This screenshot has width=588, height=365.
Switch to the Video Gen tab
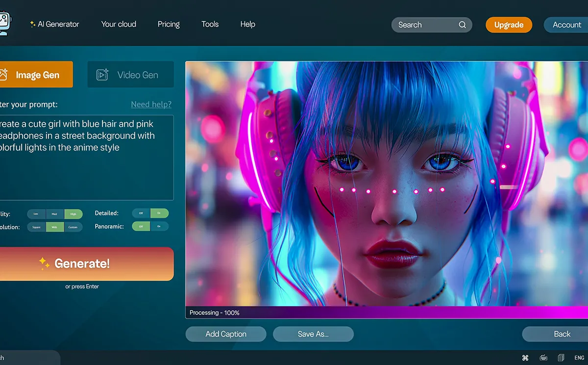[x=130, y=75]
